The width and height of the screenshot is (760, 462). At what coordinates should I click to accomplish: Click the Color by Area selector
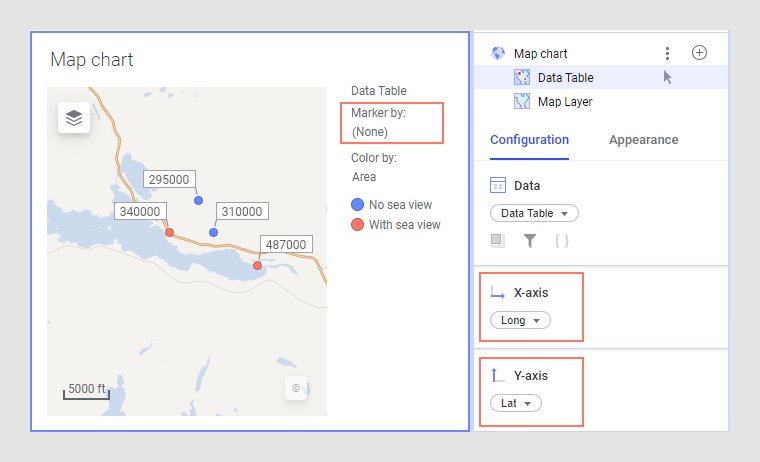click(x=364, y=176)
